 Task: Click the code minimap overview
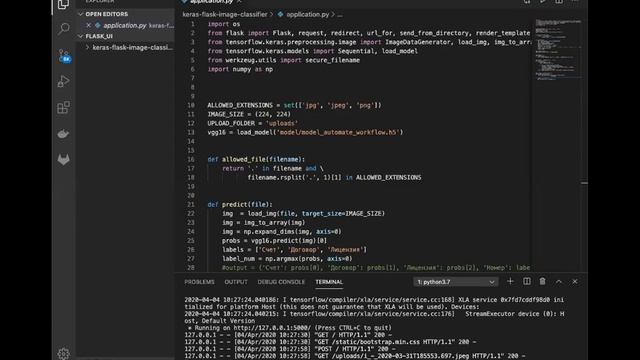click(558, 49)
